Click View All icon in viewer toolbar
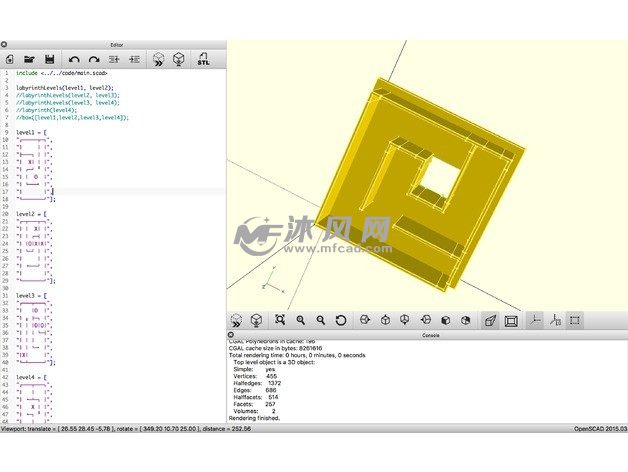The height and width of the screenshot is (472, 628). pyautogui.click(x=279, y=320)
